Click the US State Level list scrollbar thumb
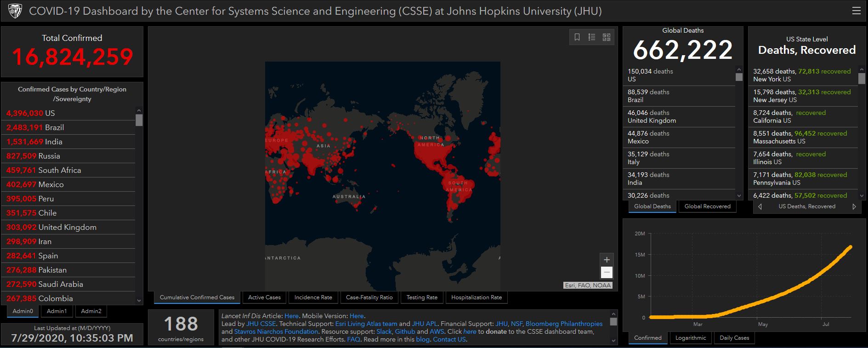This screenshot has width=868, height=348. [x=862, y=78]
